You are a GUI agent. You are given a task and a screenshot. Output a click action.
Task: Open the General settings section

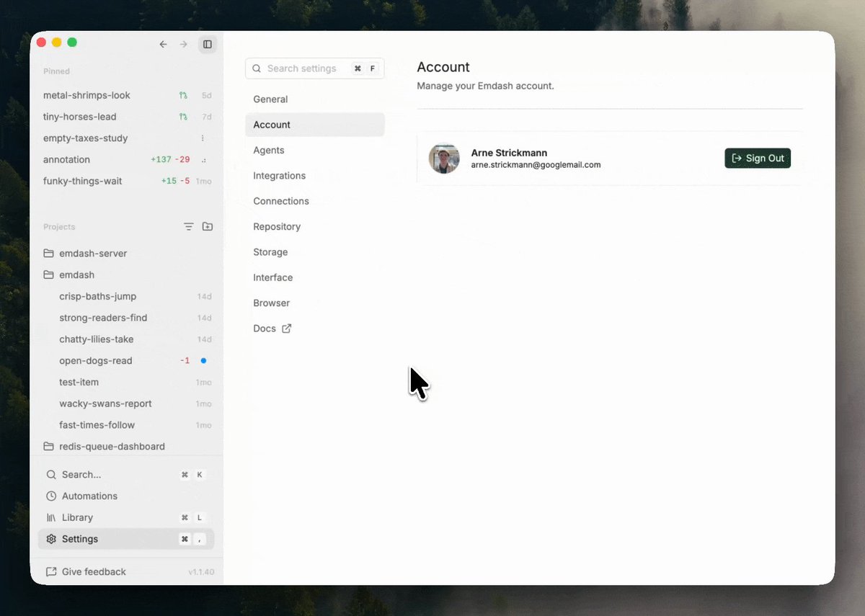(x=315, y=99)
